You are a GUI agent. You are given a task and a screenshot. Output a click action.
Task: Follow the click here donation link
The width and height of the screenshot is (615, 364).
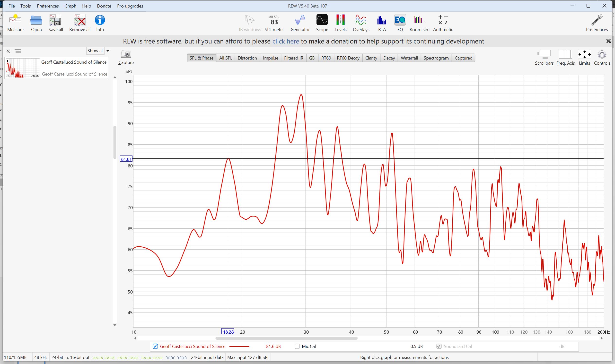click(x=286, y=41)
